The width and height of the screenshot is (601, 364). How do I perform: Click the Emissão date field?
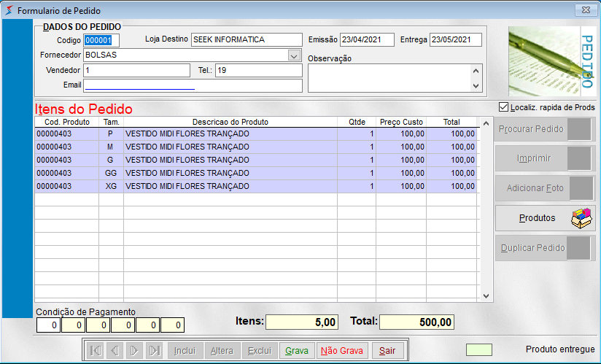click(366, 39)
